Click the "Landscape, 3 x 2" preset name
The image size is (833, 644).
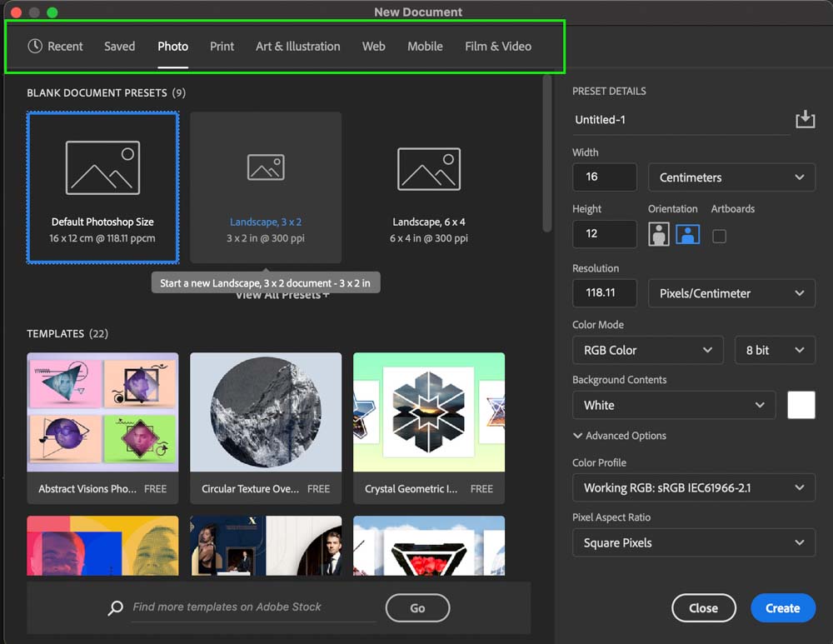[x=266, y=222]
